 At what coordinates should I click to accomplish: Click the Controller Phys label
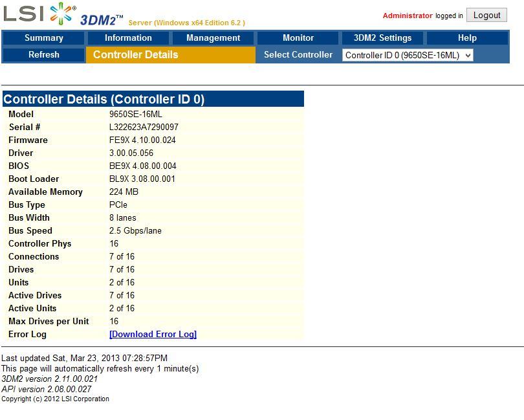pos(39,244)
